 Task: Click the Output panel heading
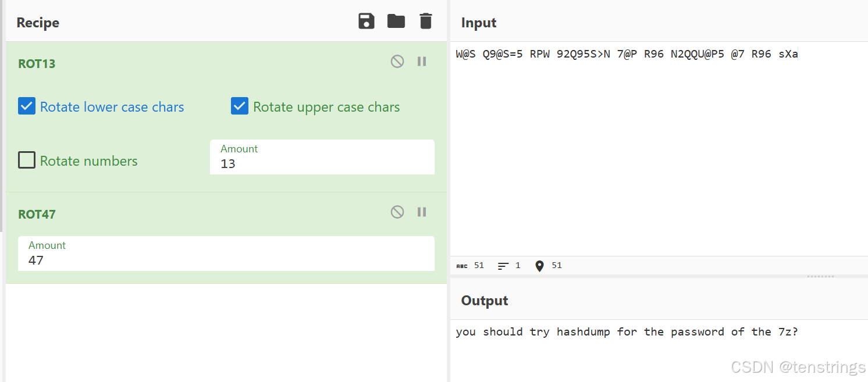485,301
